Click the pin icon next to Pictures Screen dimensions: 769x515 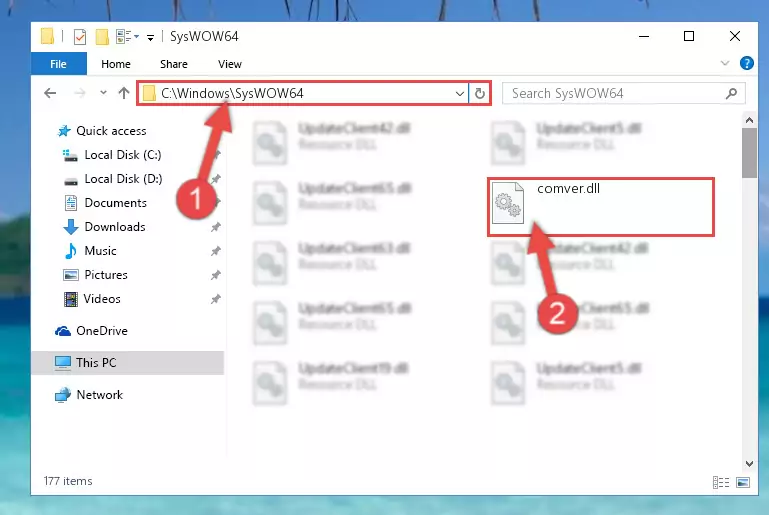point(215,275)
